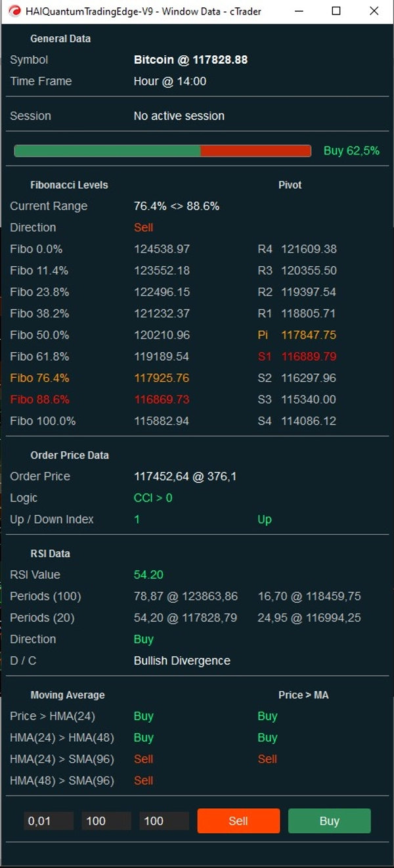Click the CCI > 0 logic value
Image resolution: width=394 pixels, height=868 pixels.
coord(153,498)
